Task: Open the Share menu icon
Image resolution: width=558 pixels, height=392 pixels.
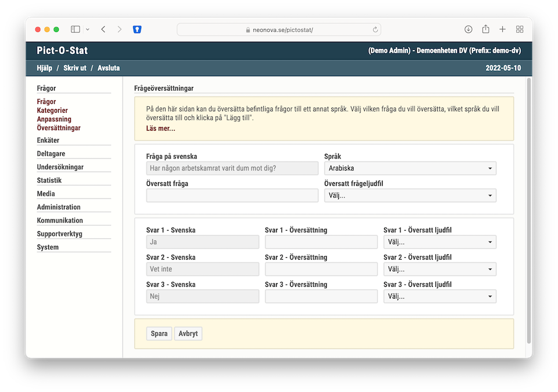Action: [485, 29]
